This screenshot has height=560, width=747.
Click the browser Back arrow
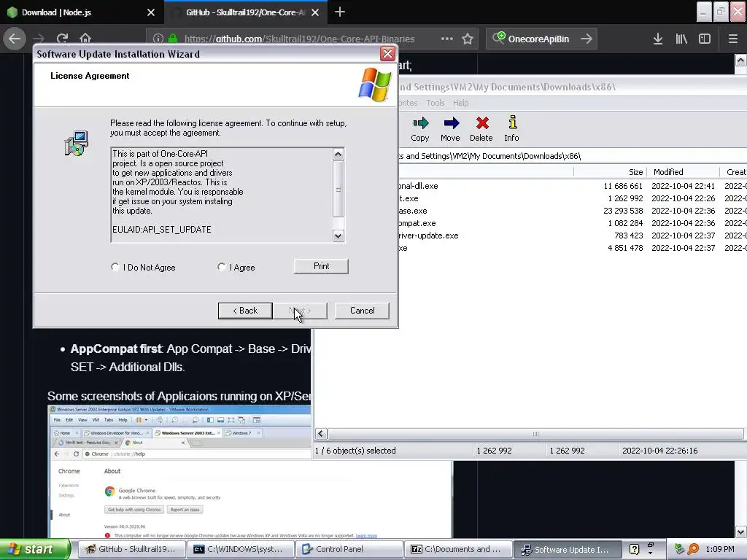15,39
